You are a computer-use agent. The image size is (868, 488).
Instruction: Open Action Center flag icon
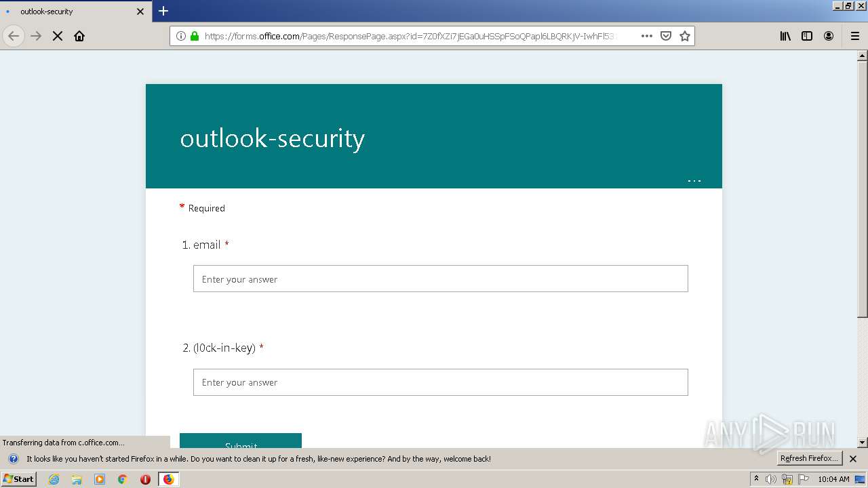point(804,479)
